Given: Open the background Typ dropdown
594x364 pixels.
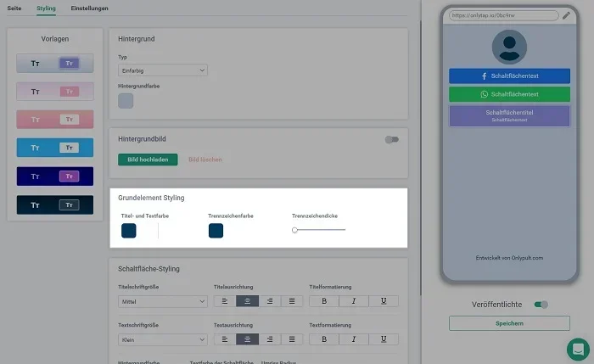Looking at the screenshot, I should pyautogui.click(x=162, y=70).
